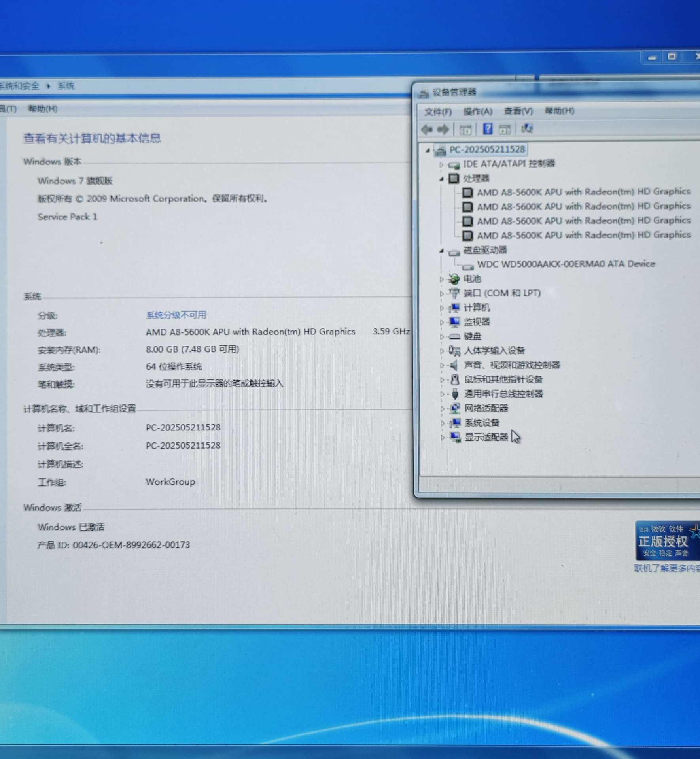Expand the 端口 (COM 和 LPT) node

[x=441, y=294]
